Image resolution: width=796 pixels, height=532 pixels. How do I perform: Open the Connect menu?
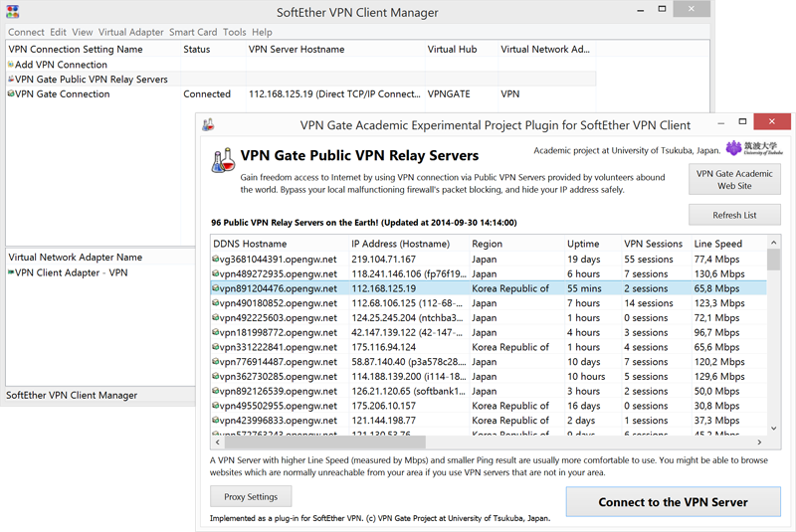coord(26,32)
